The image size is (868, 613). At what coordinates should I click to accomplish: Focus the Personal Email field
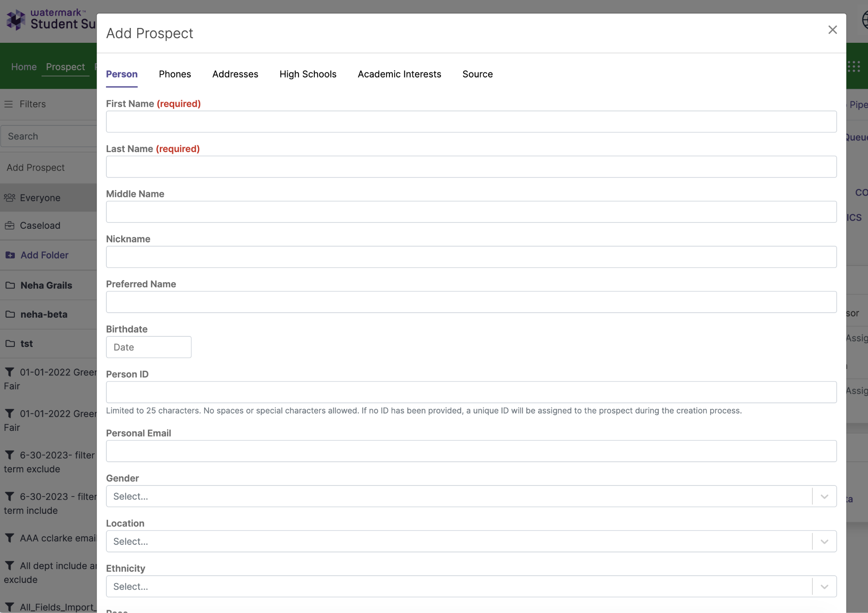471,451
